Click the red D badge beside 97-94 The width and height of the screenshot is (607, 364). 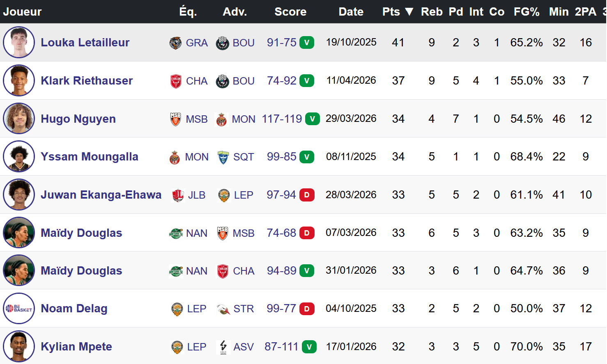pyautogui.click(x=307, y=195)
